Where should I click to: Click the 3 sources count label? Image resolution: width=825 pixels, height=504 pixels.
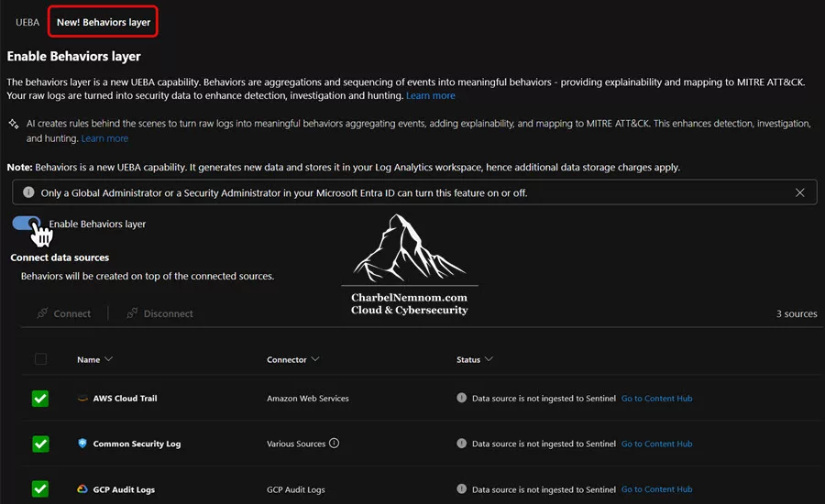click(x=797, y=313)
